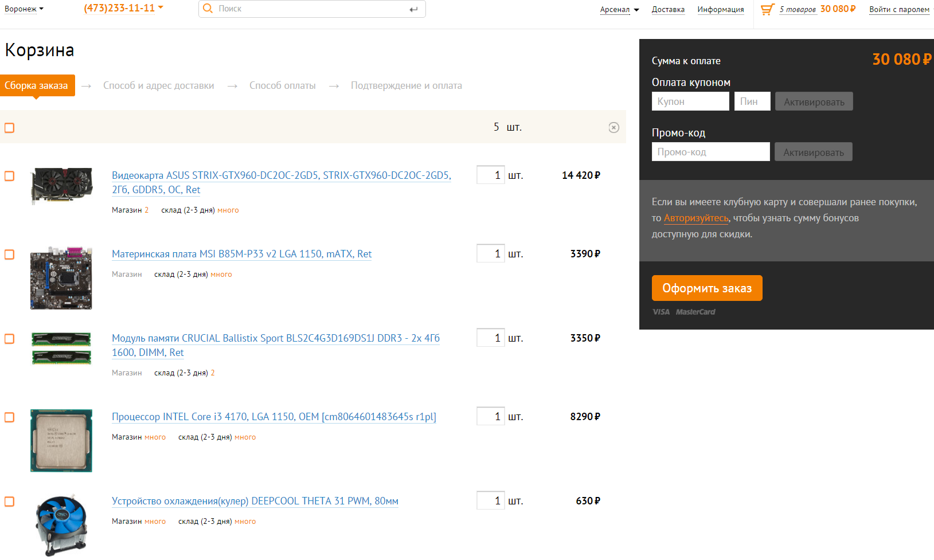Select the MSI B85M-P33 motherboard checkbox

coord(9,254)
